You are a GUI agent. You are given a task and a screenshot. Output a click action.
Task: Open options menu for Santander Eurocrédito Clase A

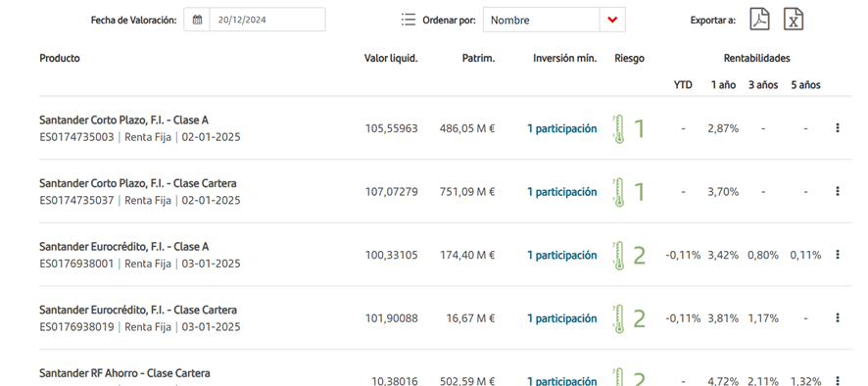tap(837, 254)
